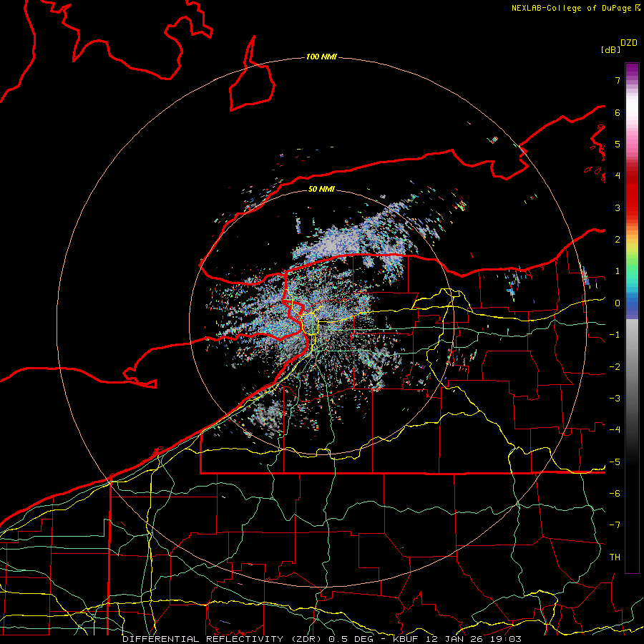644x644 pixels.
Task: Click the 100 NMI range ring label
Action: pos(321,57)
